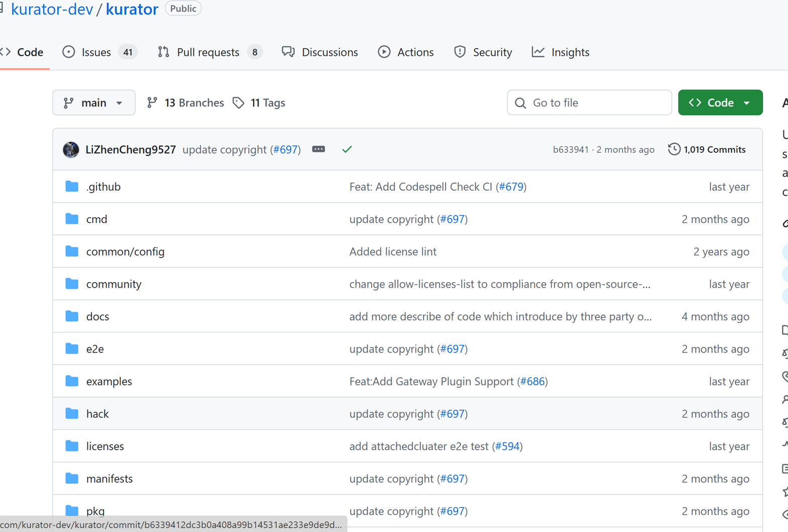Viewport: 788px width, 532px height.
Task: Open the Code tab
Action: [x=23, y=52]
